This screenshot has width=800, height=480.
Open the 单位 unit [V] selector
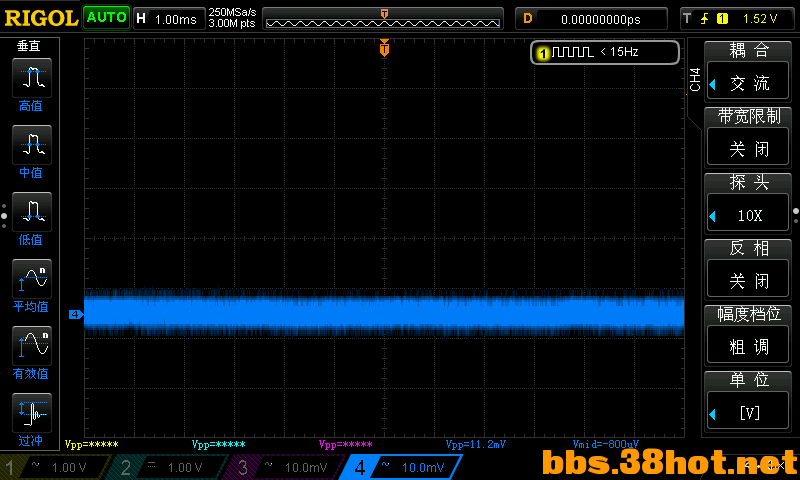748,412
